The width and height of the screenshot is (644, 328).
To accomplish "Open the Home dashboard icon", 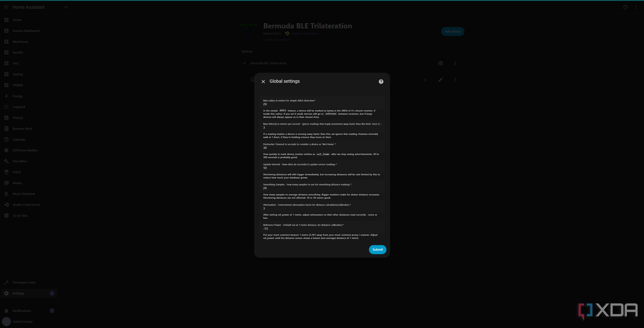I will [x=7, y=20].
